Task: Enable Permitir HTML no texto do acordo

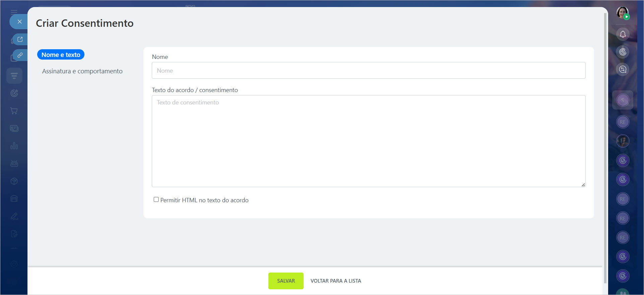Action: [x=156, y=200]
